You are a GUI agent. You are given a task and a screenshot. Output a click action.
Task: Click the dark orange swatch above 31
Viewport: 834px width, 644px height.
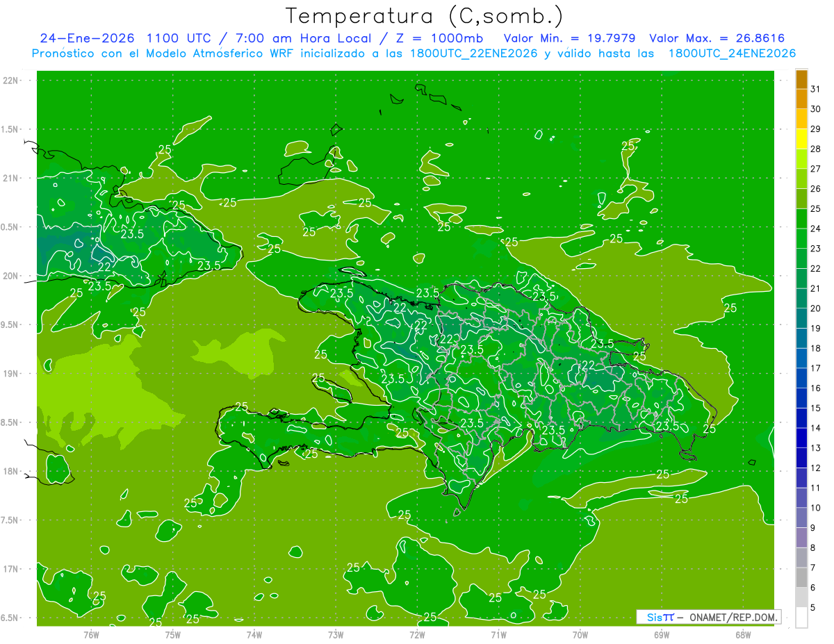[801, 80]
